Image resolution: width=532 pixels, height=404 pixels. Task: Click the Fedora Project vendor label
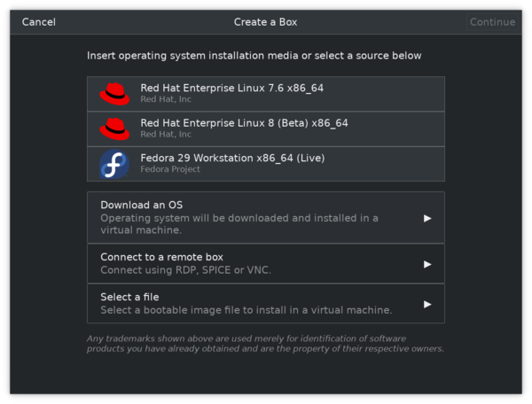[170, 169]
